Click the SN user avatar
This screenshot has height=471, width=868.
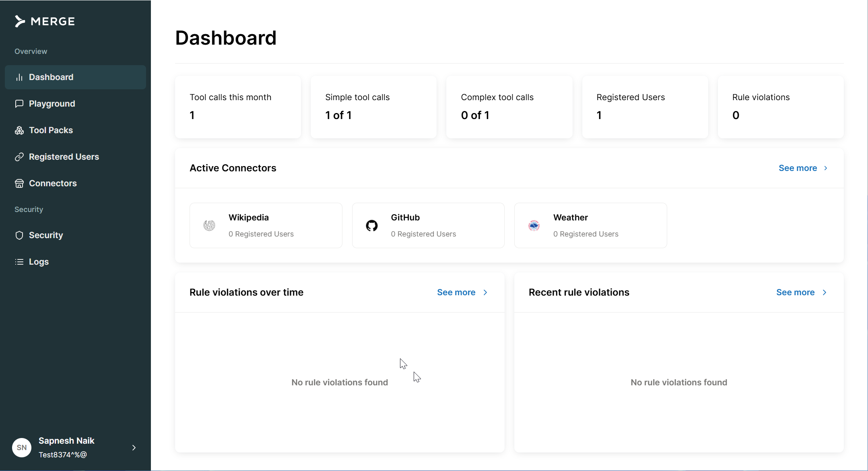(x=22, y=448)
